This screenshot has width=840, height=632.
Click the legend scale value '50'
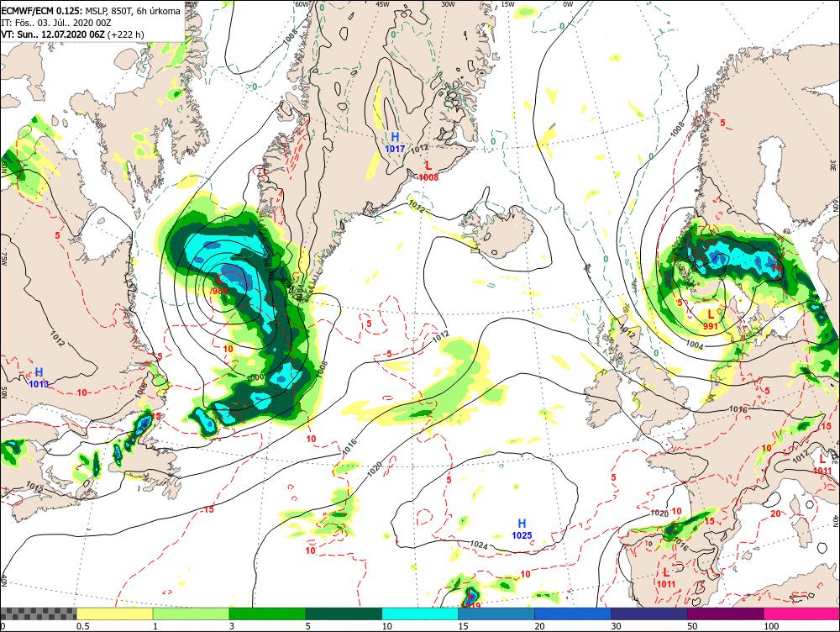(x=692, y=626)
